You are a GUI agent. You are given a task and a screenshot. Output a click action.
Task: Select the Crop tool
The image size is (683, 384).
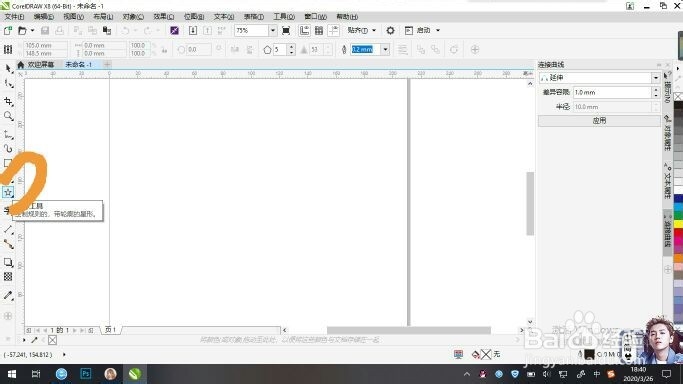[8, 101]
